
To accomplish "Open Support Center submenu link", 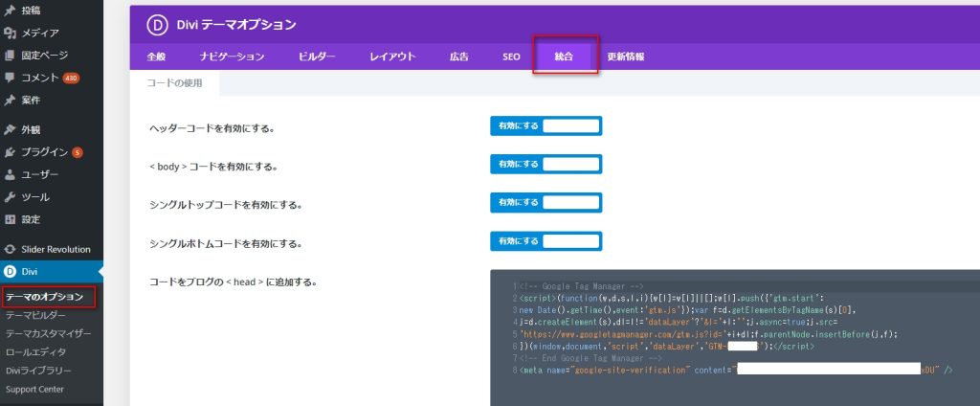I will pos(34,389).
